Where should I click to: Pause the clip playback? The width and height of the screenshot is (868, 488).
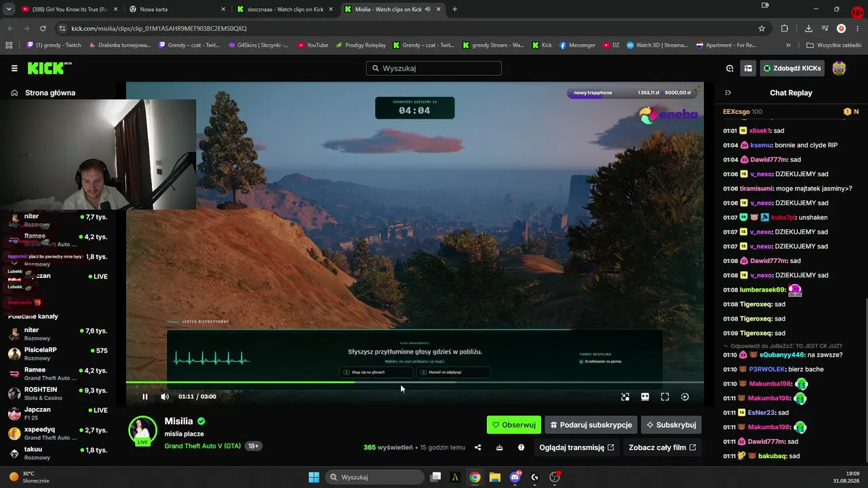(144, 396)
